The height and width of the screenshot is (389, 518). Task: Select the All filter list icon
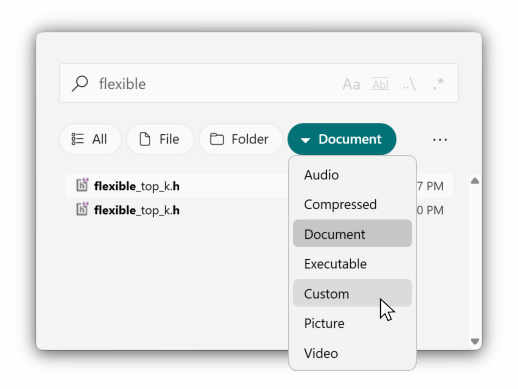tap(78, 139)
